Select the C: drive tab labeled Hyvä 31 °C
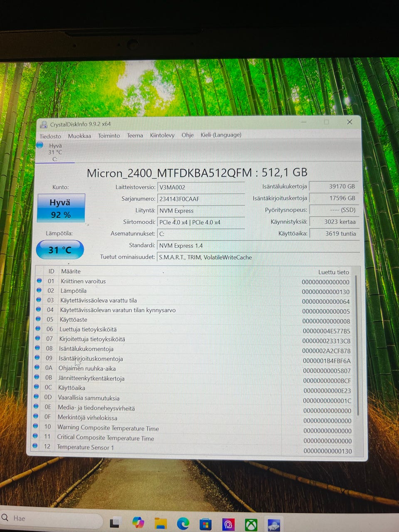The height and width of the screenshot is (532, 399). (x=55, y=152)
